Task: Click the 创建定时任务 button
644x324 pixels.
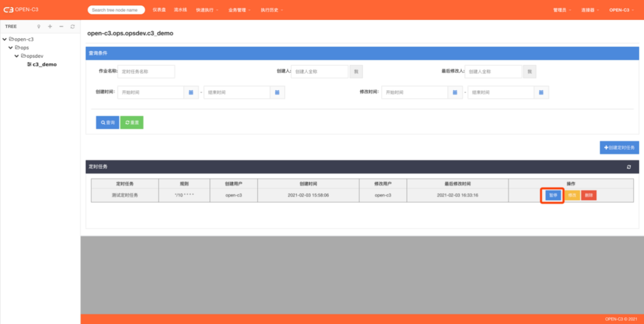Action: pos(619,148)
